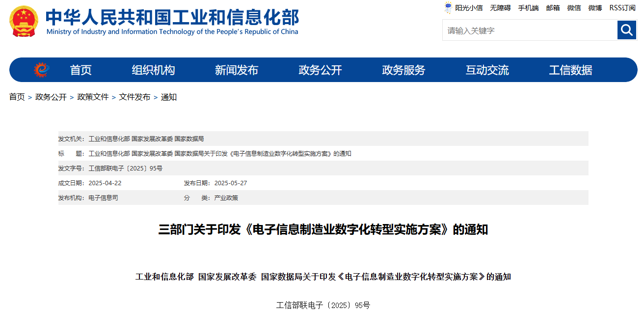Select 首页 in the navigation bar
This screenshot has width=644, height=310.
[x=80, y=70]
